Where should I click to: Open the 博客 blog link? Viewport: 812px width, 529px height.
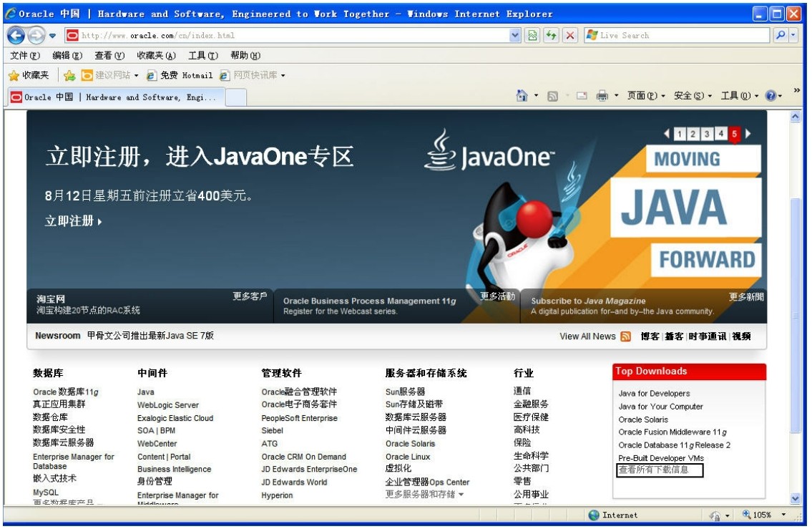tap(650, 336)
